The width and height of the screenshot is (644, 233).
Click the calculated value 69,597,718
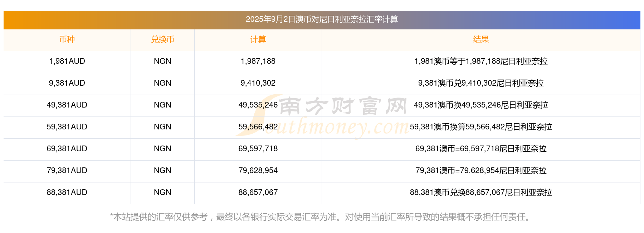point(258,149)
